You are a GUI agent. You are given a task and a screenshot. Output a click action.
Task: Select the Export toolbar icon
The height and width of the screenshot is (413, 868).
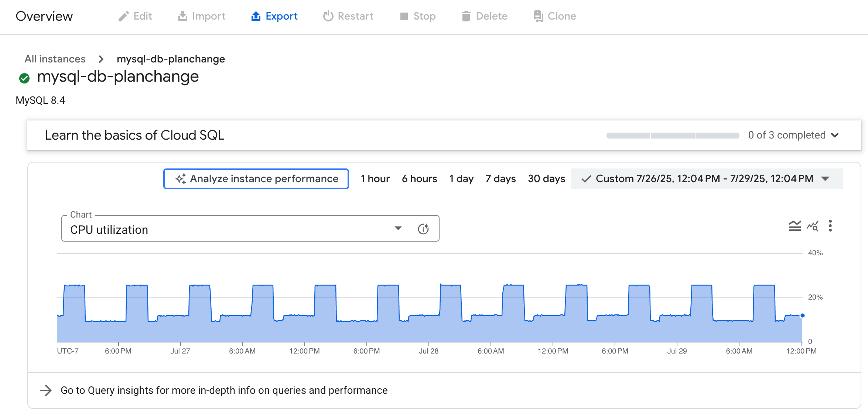click(x=256, y=16)
